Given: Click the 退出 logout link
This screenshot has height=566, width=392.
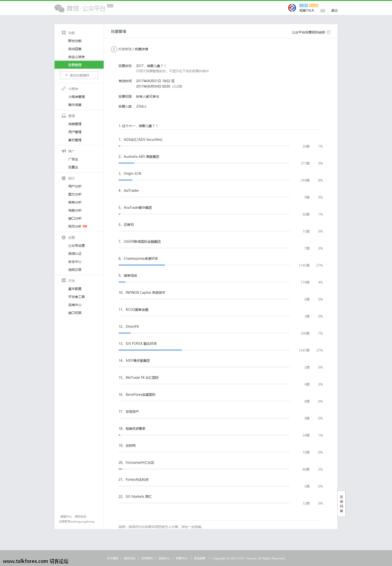Looking at the screenshot, I should tap(334, 10).
